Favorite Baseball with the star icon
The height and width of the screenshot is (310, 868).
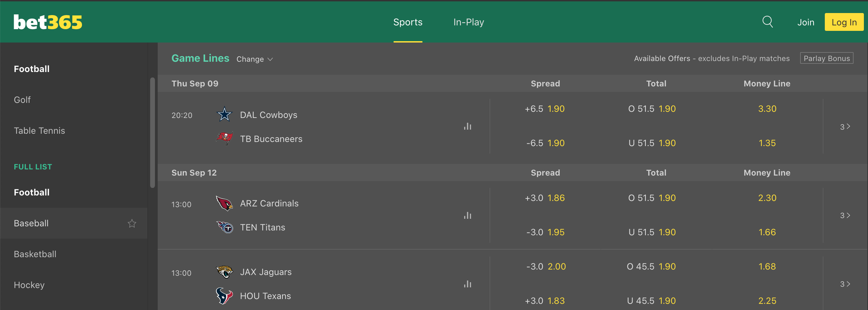132,223
